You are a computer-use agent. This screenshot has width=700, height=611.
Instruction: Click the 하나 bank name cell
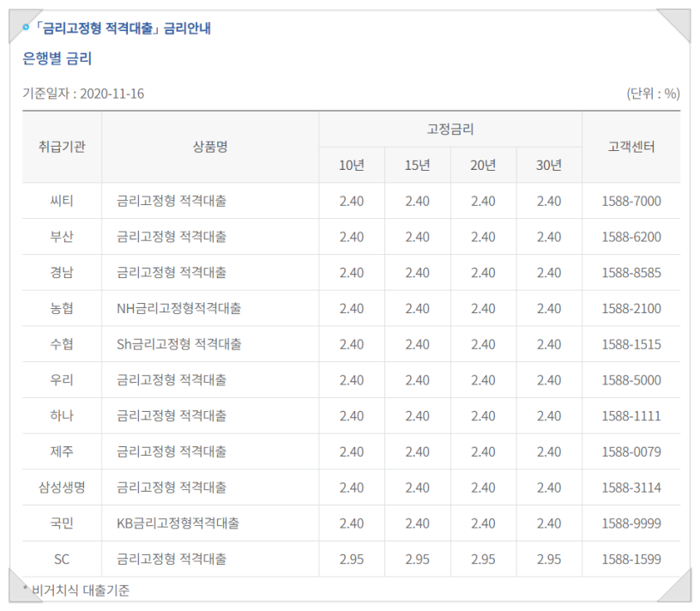click(x=62, y=416)
